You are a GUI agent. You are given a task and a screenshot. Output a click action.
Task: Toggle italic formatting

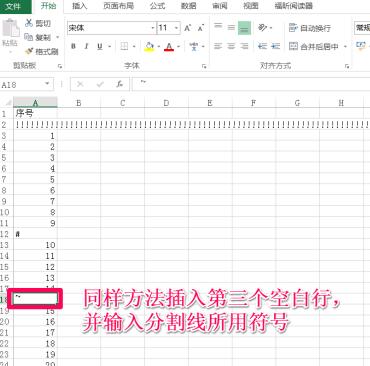click(86, 46)
